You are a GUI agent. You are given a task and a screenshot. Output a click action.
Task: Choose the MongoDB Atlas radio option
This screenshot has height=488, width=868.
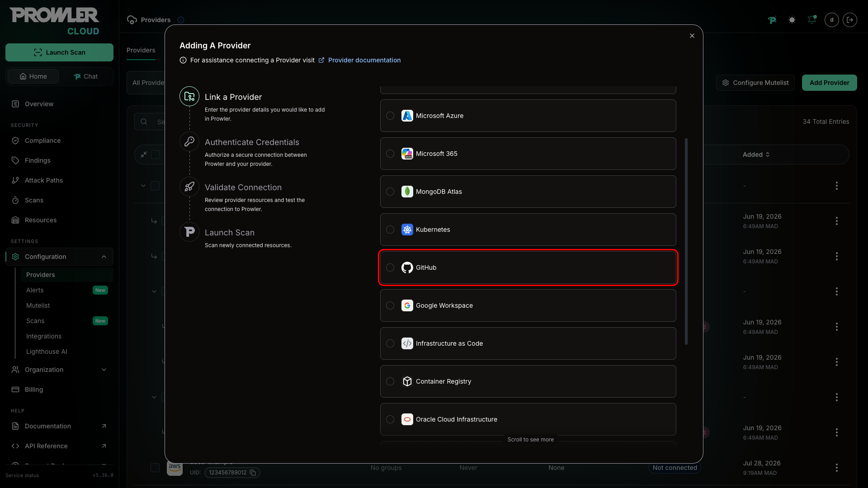click(x=390, y=192)
